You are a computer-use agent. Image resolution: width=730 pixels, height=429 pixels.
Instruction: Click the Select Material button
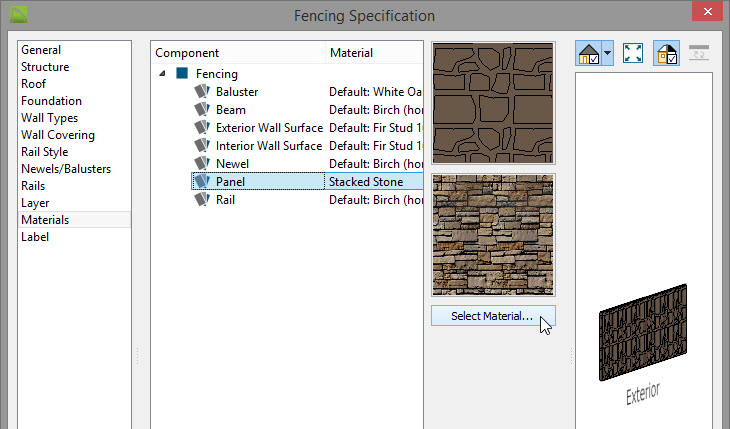coord(493,316)
